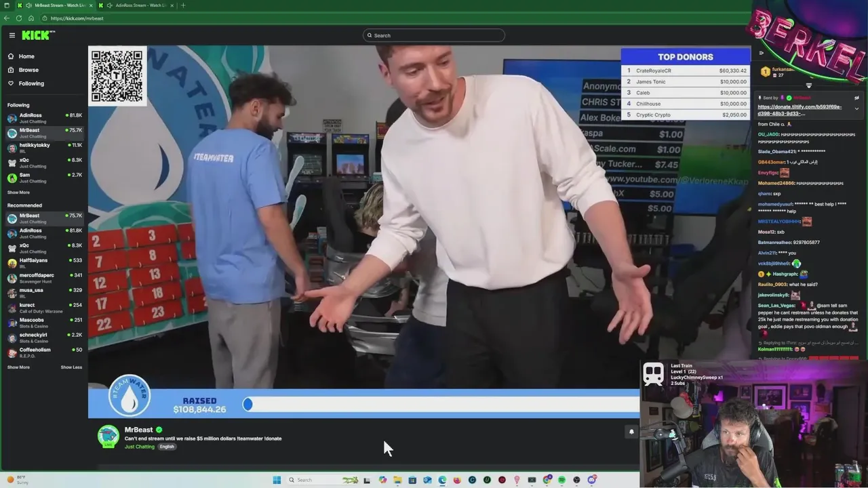The height and width of the screenshot is (488, 868).
Task: Click username Mohamed24866 in chat
Action: (x=775, y=183)
